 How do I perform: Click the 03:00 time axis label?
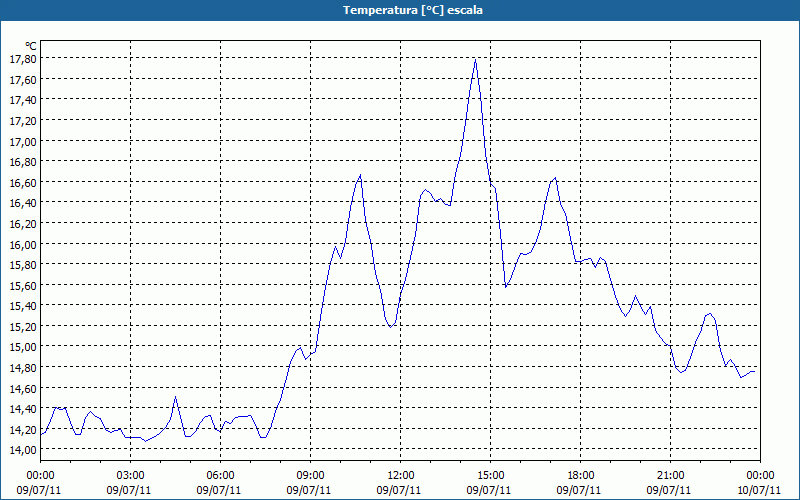131,476
